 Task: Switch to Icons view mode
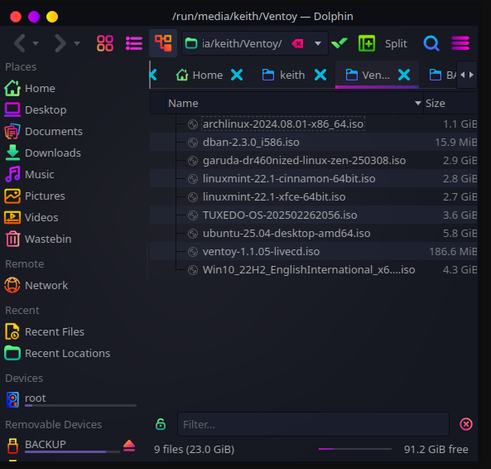(x=105, y=43)
